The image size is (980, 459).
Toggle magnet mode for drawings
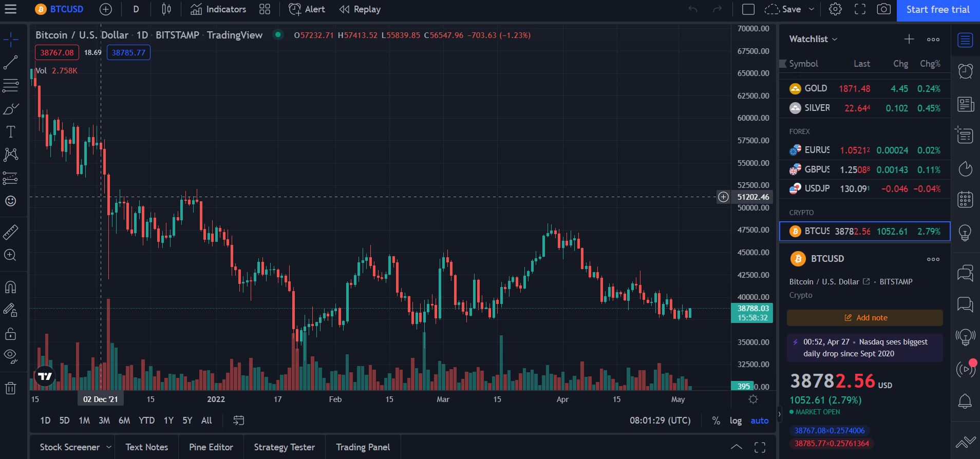11,286
